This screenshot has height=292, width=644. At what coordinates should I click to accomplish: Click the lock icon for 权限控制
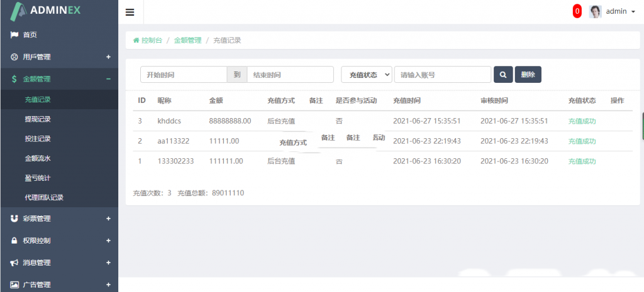[14, 241]
